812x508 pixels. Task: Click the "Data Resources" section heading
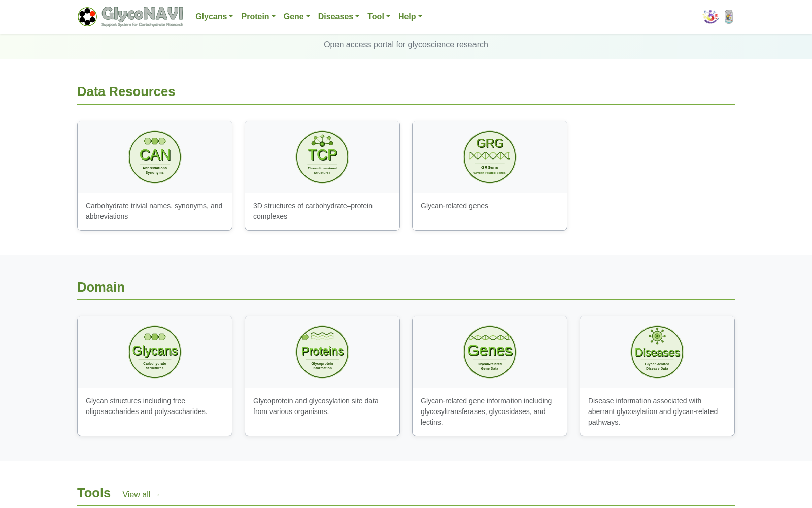126,91
